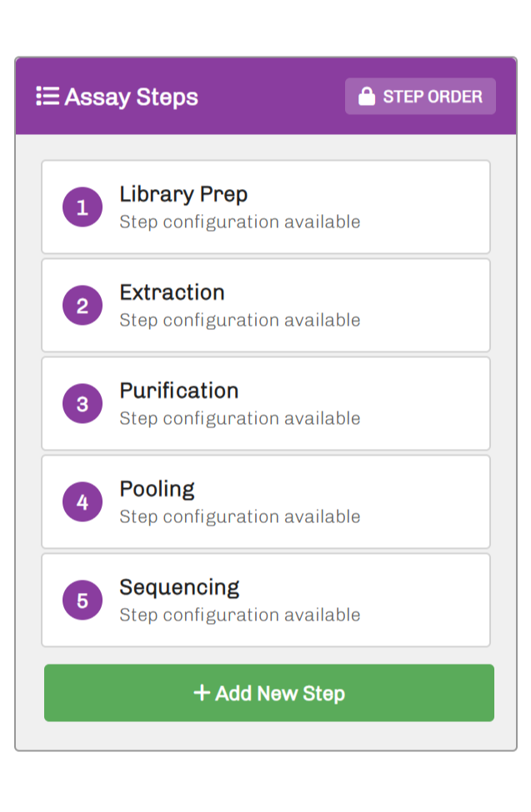The height and width of the screenshot is (812, 531).
Task: Click configuration text under Pooling
Action: 239,517
